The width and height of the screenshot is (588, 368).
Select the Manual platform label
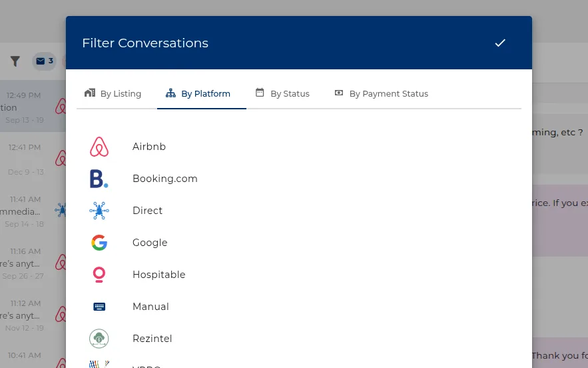pyautogui.click(x=150, y=307)
